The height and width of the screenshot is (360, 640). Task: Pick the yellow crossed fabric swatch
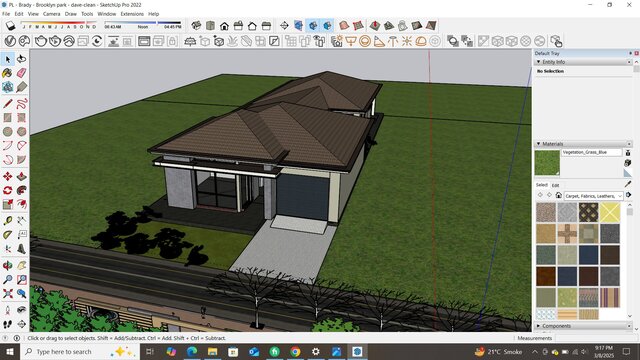[610, 212]
